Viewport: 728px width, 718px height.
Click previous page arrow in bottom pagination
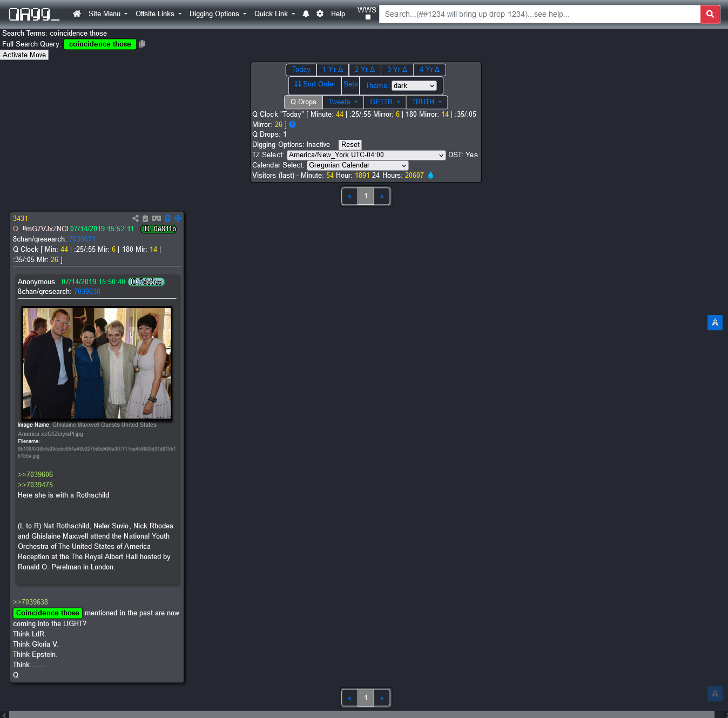tap(349, 698)
